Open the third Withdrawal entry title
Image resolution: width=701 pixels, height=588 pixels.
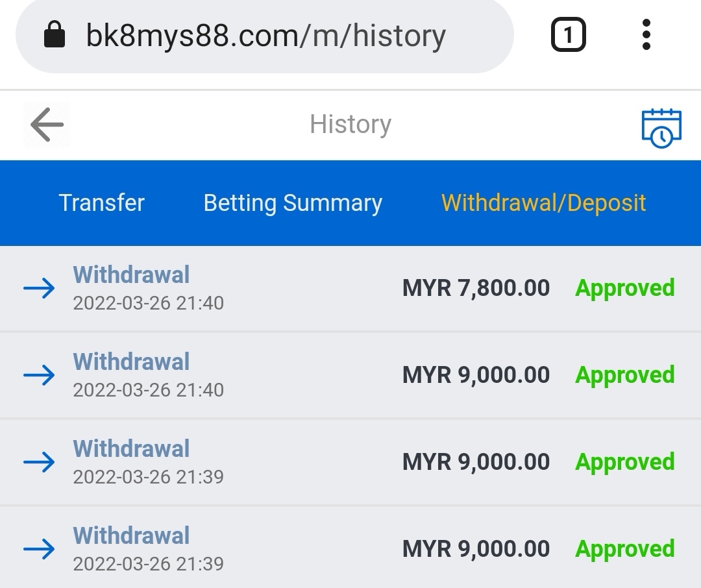tap(131, 449)
